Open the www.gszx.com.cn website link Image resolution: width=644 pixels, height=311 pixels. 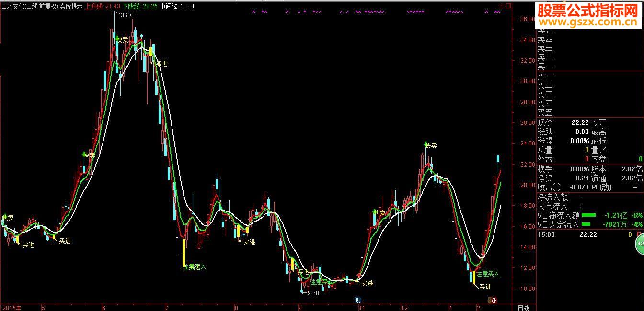coord(589,22)
